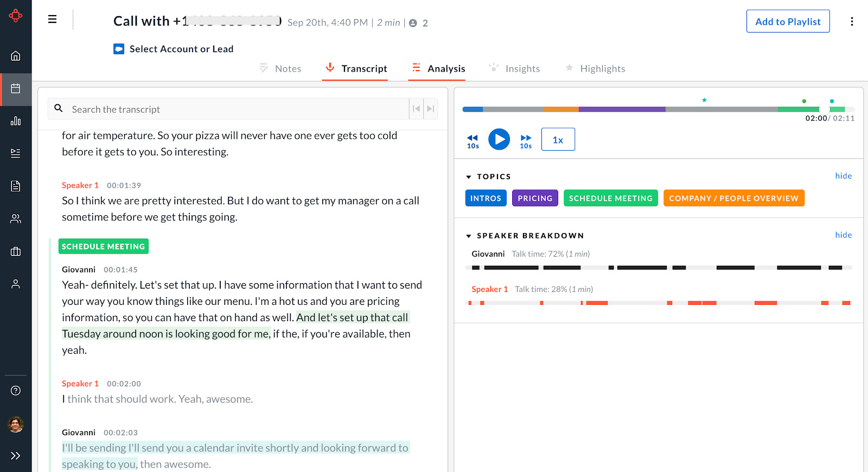Rewind the recording 10 seconds
The image size is (868, 472).
click(473, 141)
